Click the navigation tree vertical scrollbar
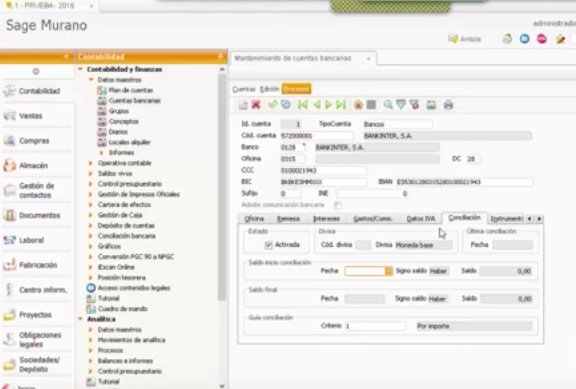Viewport: 576px width, 389px height. [x=222, y=187]
